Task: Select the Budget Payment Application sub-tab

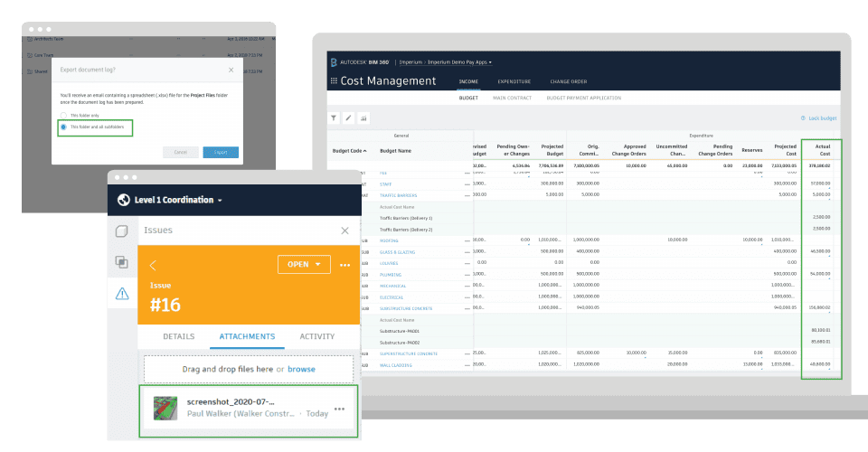Action: 583,98
